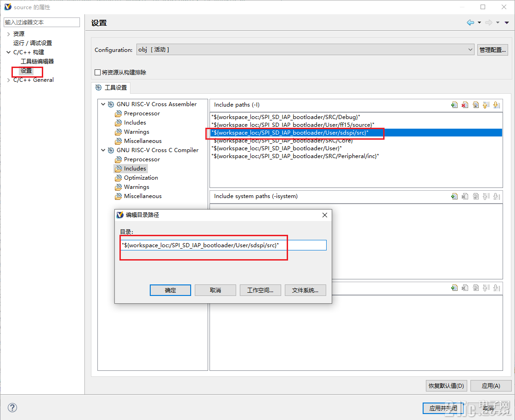Move selected include path down
The height and width of the screenshot is (420, 515).
click(x=497, y=105)
